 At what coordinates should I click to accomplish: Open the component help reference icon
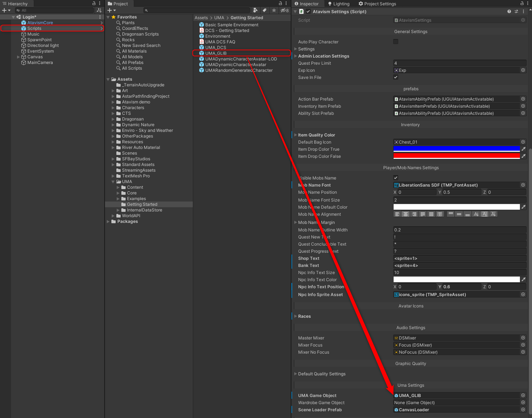click(509, 12)
